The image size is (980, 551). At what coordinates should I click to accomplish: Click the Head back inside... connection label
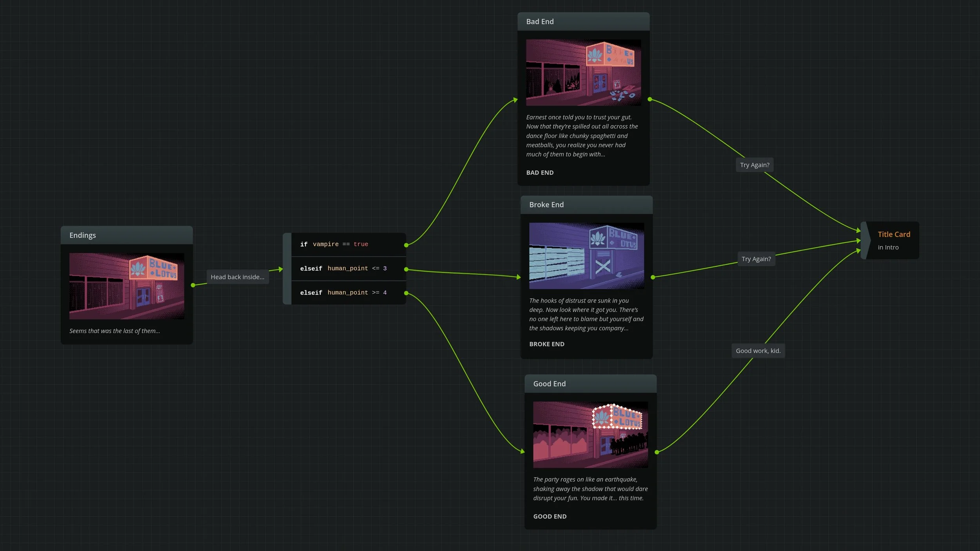(237, 277)
